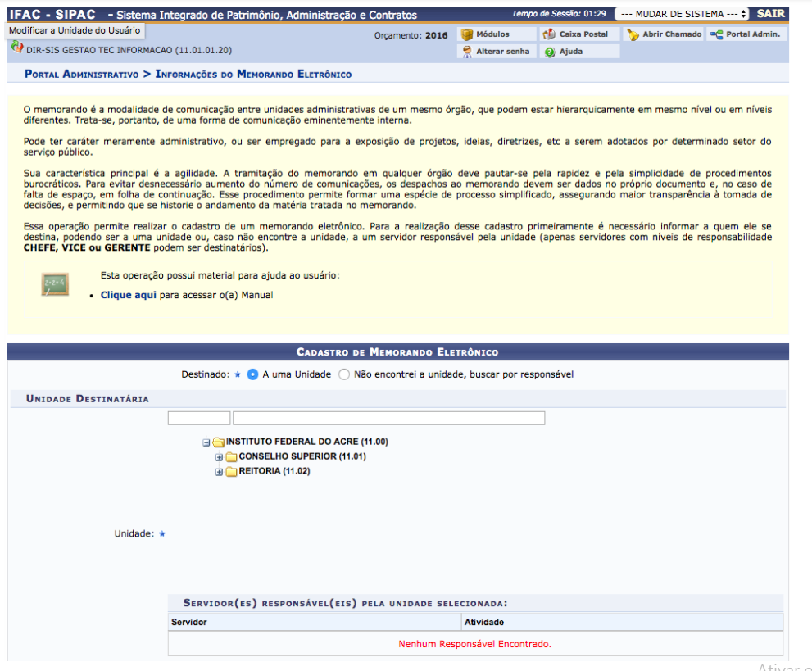The width and height of the screenshot is (812, 671).
Task: Click the Alterar senha person icon
Action: [467, 52]
